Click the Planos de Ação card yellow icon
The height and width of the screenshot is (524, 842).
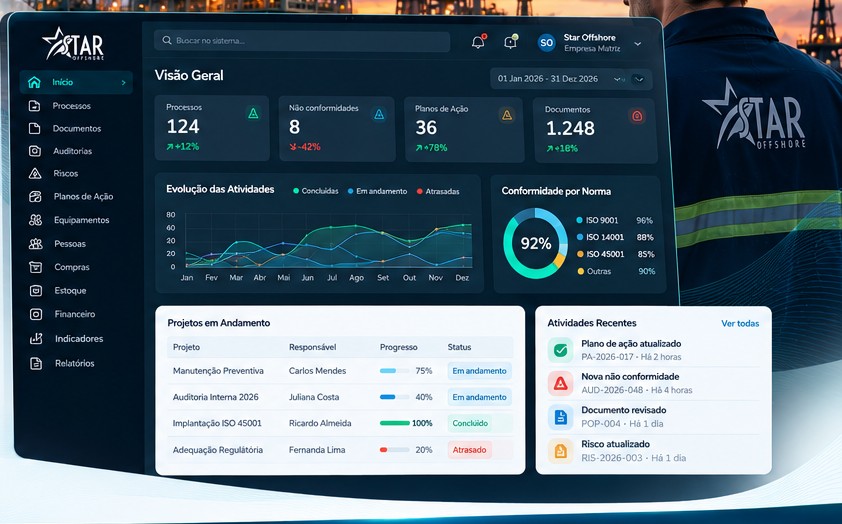click(506, 115)
